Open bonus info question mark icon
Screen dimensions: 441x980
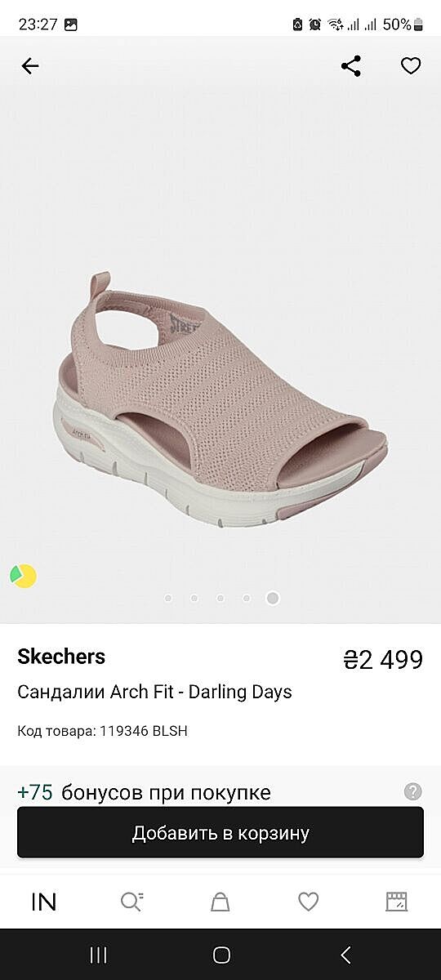tap(413, 791)
